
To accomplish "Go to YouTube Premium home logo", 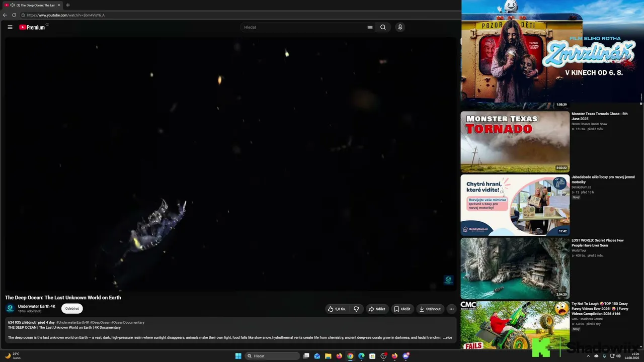I will (33, 27).
